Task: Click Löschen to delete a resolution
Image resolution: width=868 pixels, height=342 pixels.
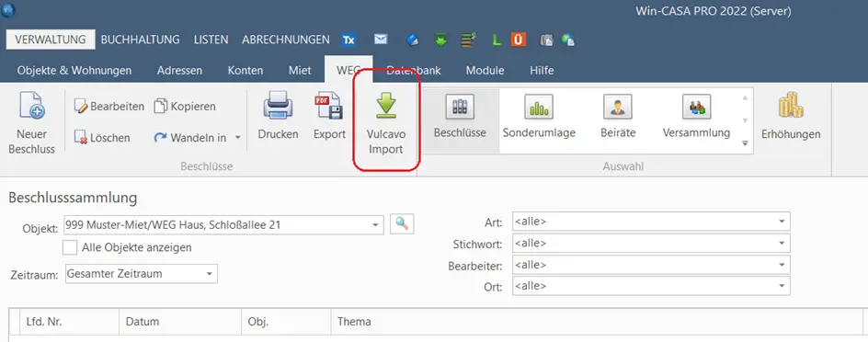Action: tap(102, 138)
